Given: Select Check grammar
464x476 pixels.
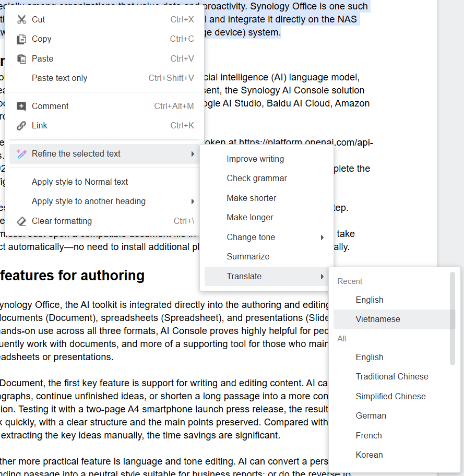Looking at the screenshot, I should pos(257,178).
